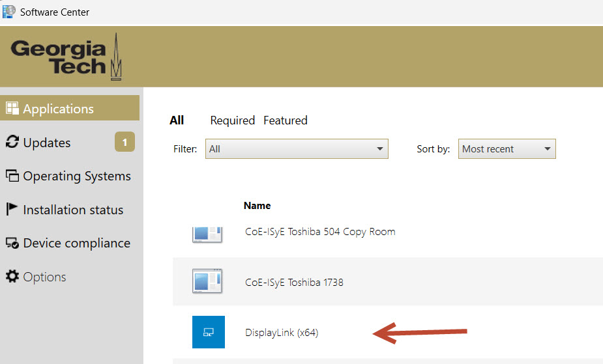Select the DisplayLink (x64) application name
Image resolution: width=603 pixels, height=364 pixels.
pyautogui.click(x=282, y=333)
